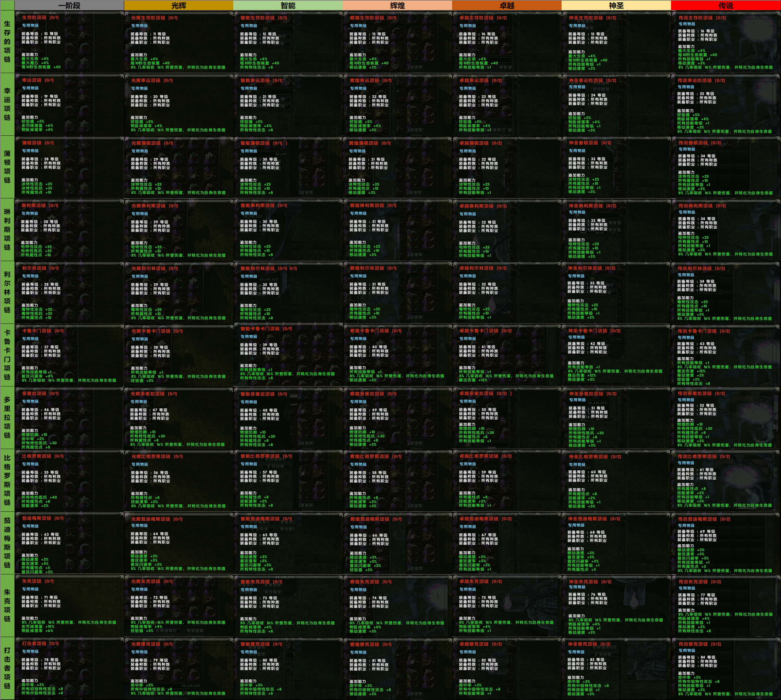Click the 一阶段 gray column header
Image resolution: width=781 pixels, height=700 pixels.
click(x=69, y=5)
